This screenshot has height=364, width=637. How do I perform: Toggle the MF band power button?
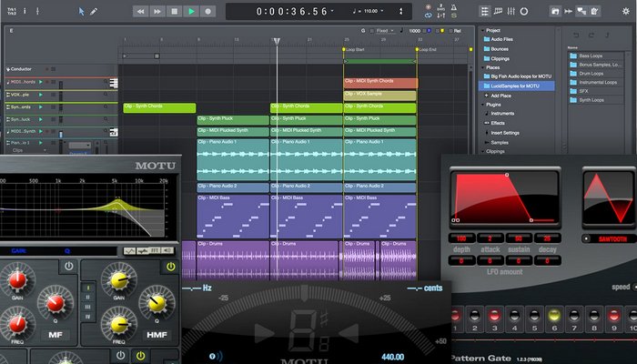click(69, 267)
